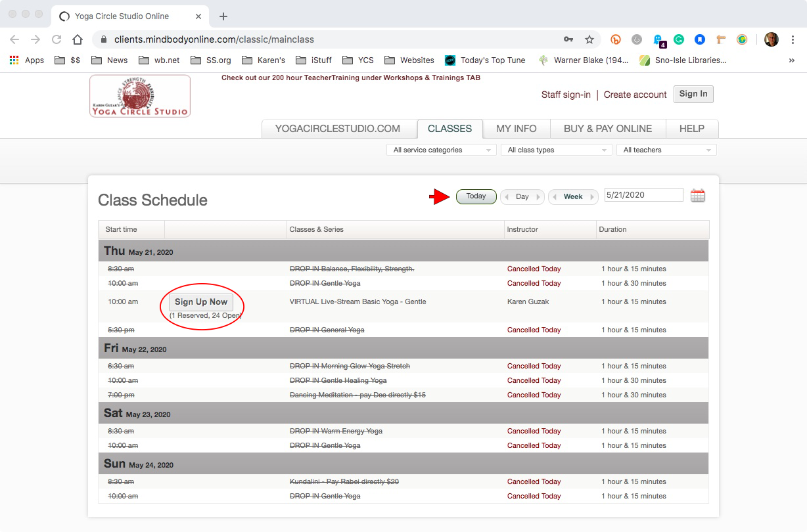Expand the All service categories dropdown

[x=441, y=150]
